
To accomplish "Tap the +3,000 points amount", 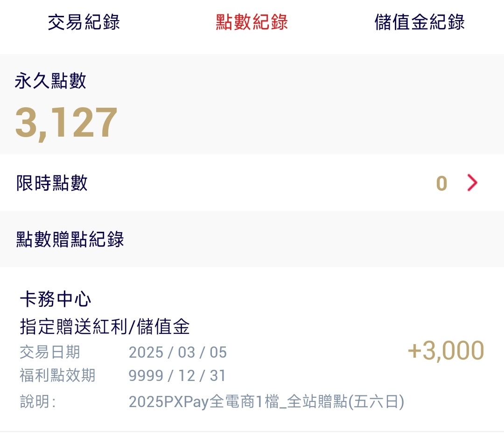I will tap(446, 351).
